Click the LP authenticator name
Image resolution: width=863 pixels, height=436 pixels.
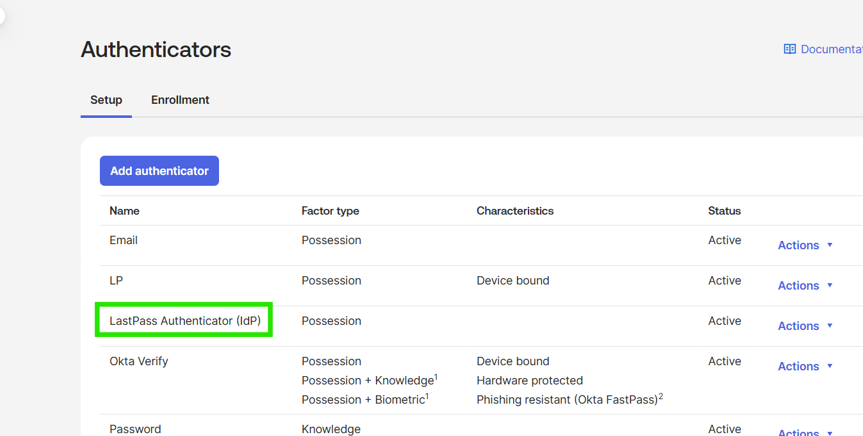tap(116, 281)
